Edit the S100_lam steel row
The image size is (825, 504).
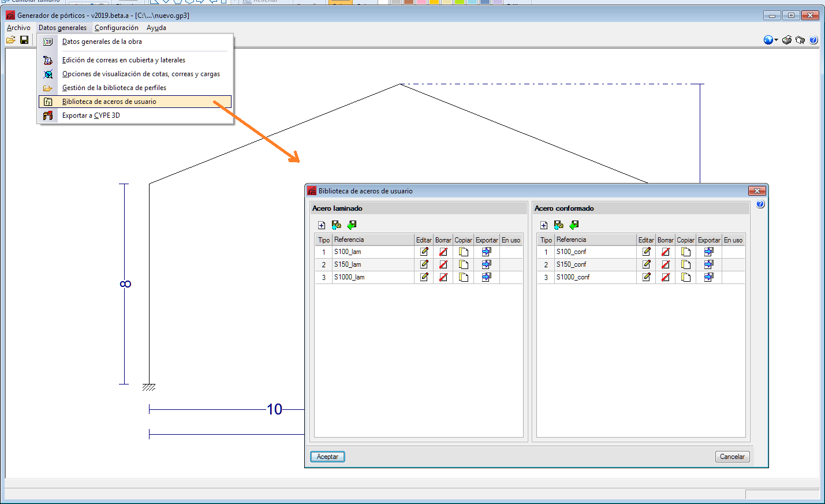424,252
